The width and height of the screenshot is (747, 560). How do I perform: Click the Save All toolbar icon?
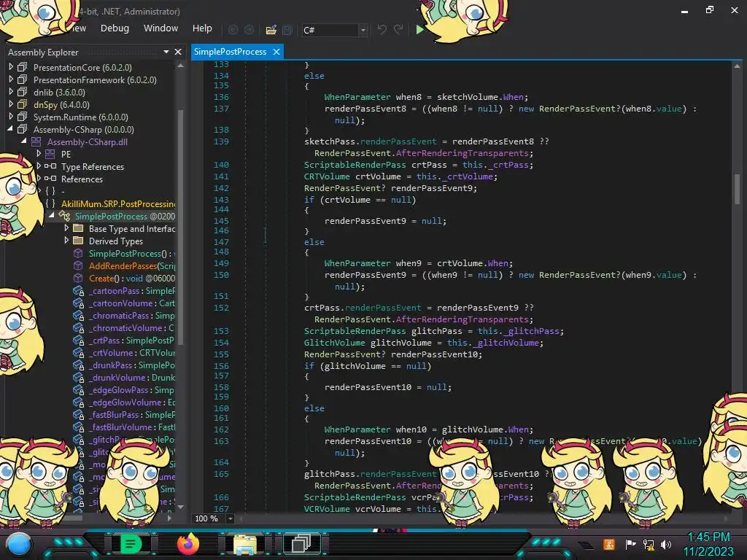tap(287, 30)
